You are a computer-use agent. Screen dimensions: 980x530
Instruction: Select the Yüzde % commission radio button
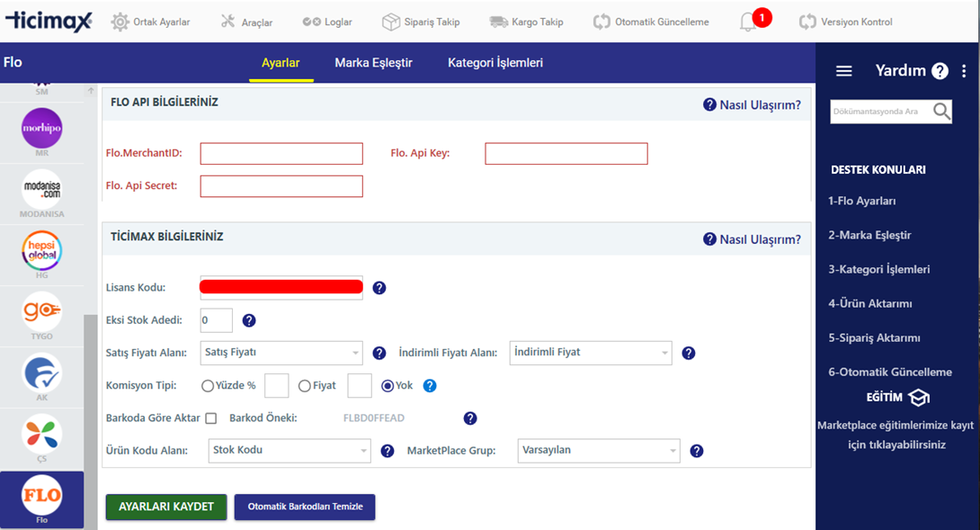click(208, 386)
